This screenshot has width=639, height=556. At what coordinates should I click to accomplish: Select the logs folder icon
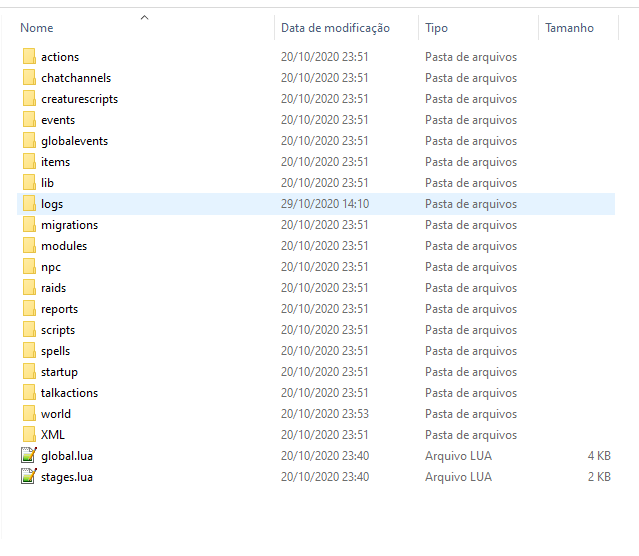(29, 203)
